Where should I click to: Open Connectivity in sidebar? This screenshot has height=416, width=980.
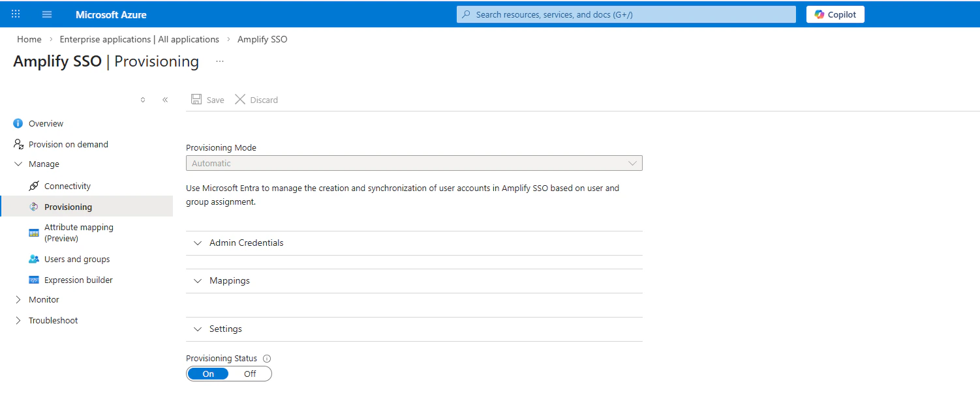pos(67,186)
